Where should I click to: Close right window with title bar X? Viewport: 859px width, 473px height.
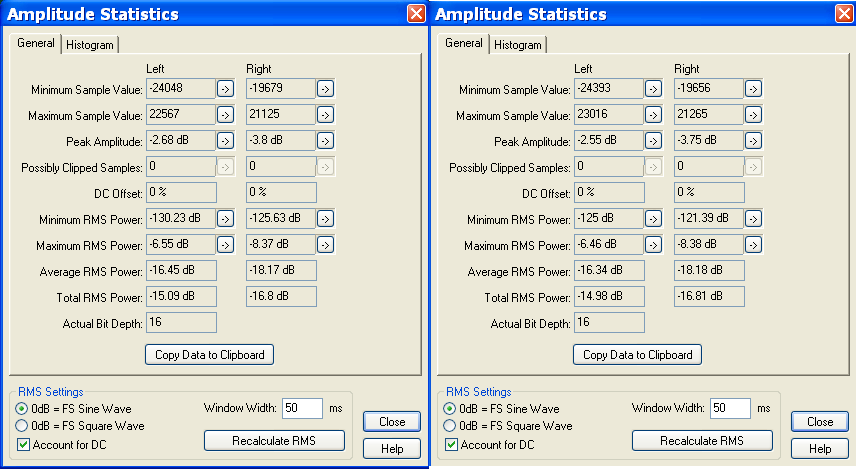coord(844,14)
